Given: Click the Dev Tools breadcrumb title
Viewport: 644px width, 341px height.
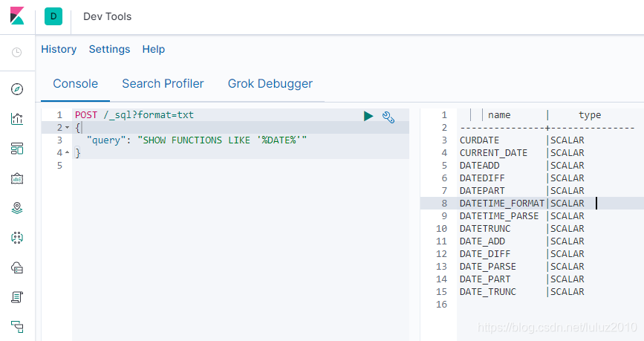Looking at the screenshot, I should tap(107, 16).
